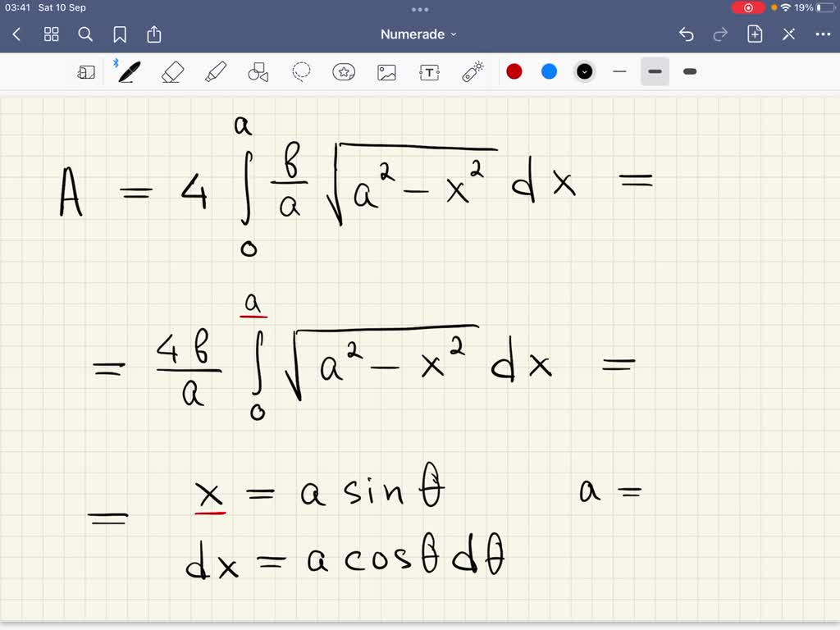Add a text box
840x630 pixels.
[429, 71]
